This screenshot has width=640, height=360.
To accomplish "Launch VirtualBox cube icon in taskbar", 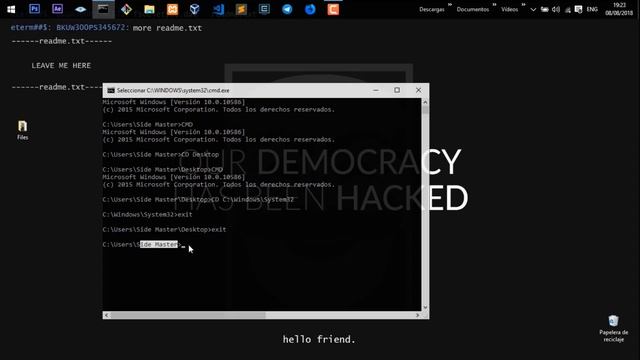I will coord(195,9).
